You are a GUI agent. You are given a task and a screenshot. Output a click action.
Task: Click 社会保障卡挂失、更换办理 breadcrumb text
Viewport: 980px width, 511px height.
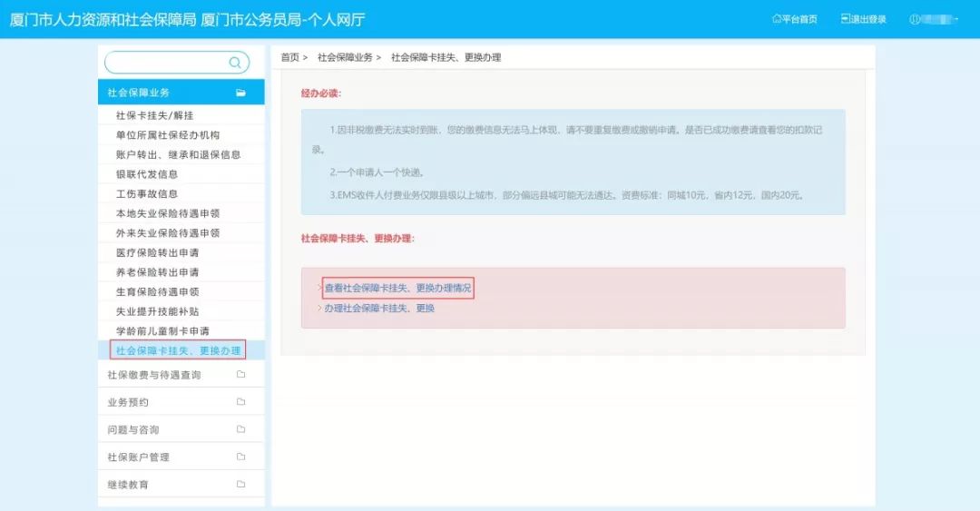(x=446, y=57)
